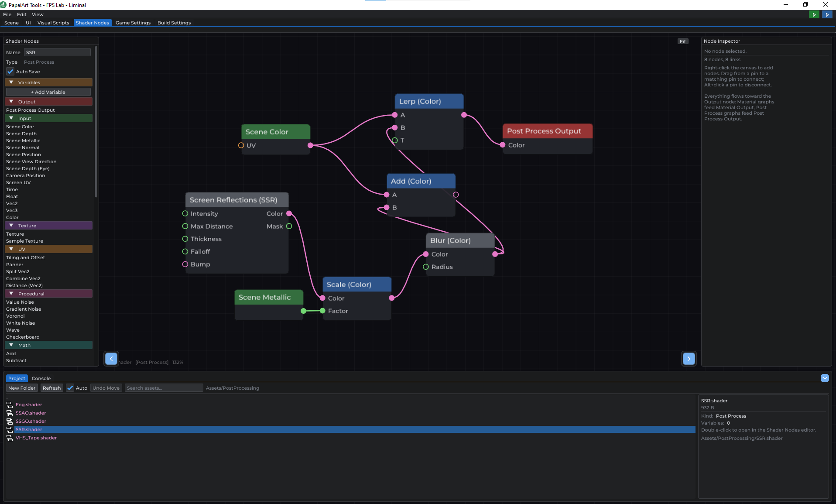
Task: Select Post Process Output in the Output list
Action: click(x=31, y=110)
